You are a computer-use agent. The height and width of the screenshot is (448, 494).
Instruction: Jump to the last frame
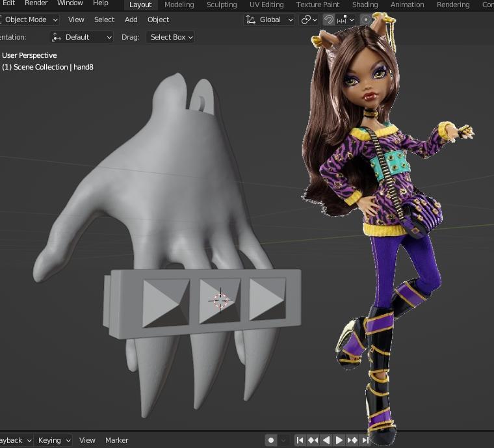click(365, 440)
